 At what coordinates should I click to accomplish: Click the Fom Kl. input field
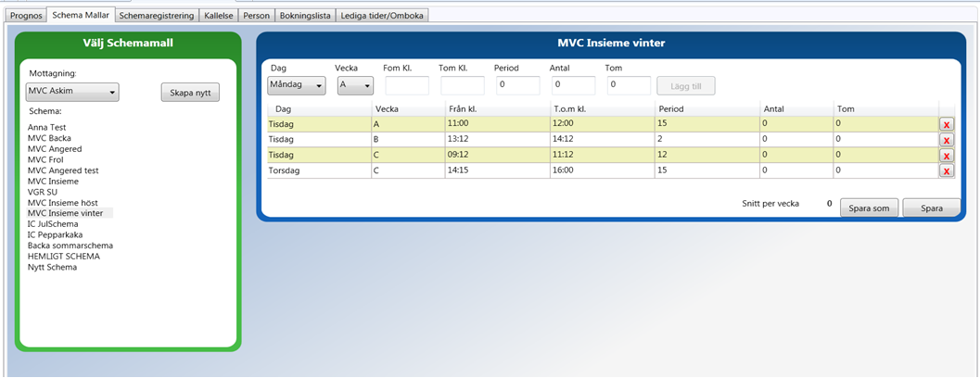coord(407,86)
